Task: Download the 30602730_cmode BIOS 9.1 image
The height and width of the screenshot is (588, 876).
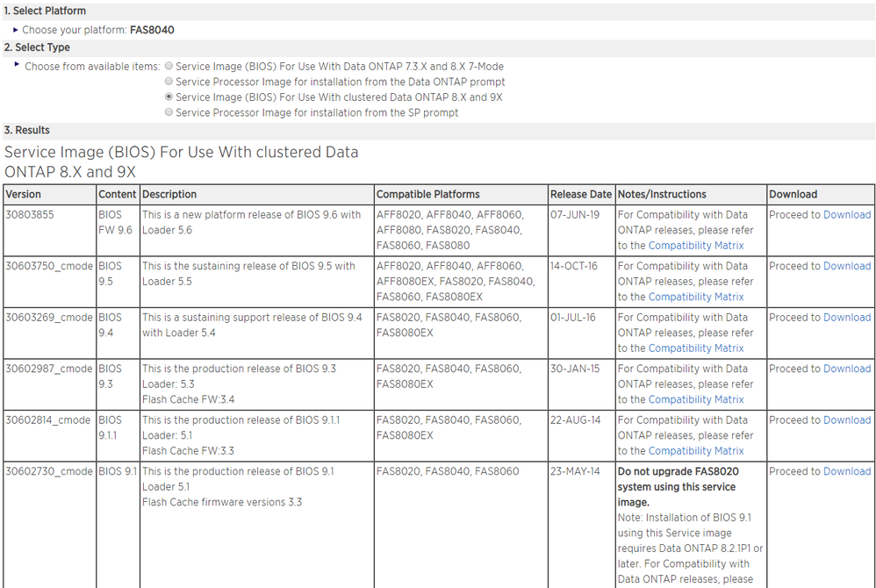Action: (846, 471)
